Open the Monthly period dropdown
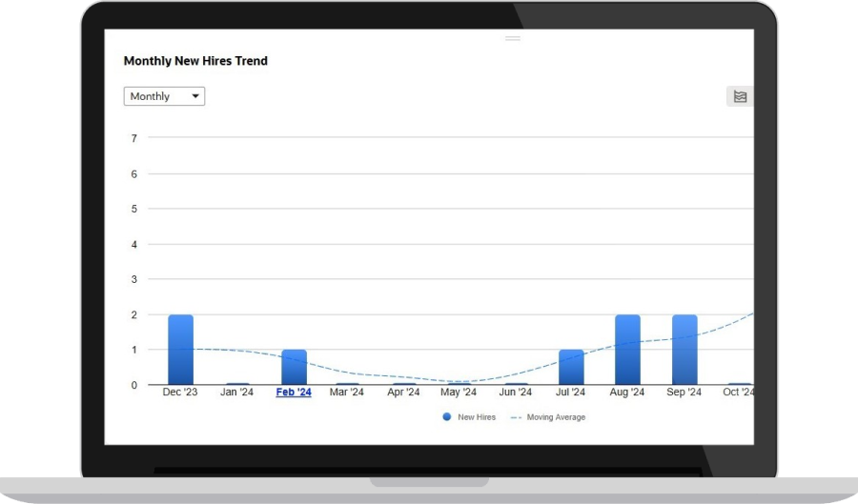858x504 pixels. 164,96
